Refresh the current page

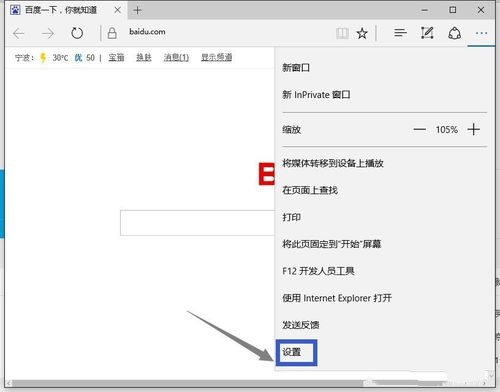pyautogui.click(x=77, y=33)
